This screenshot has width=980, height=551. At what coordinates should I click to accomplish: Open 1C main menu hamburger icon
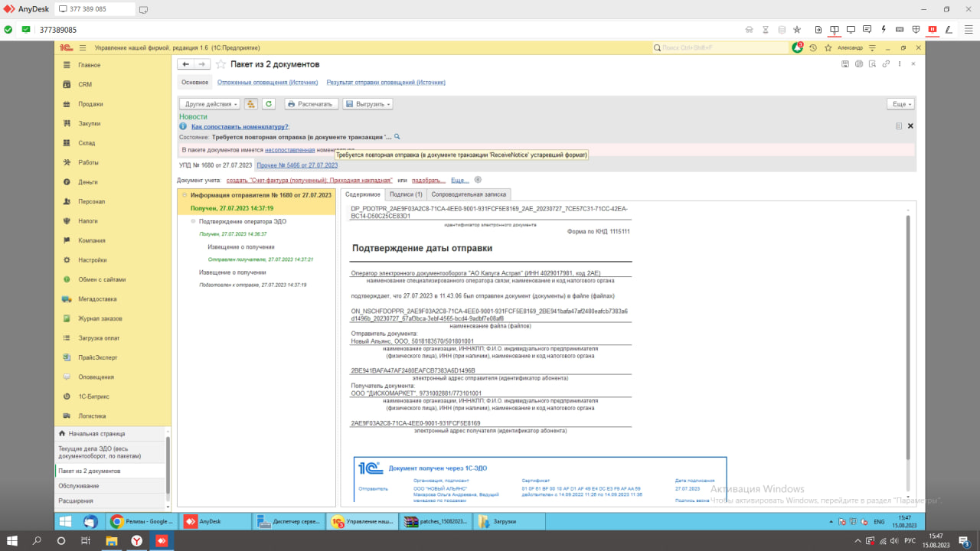pyautogui.click(x=83, y=47)
